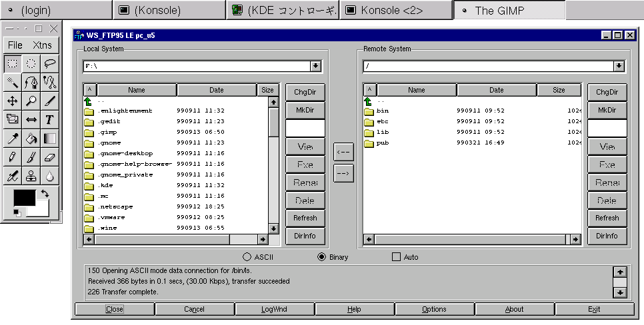Select the Pencil tool in GIMP
644x325 pixels.
tap(13, 157)
